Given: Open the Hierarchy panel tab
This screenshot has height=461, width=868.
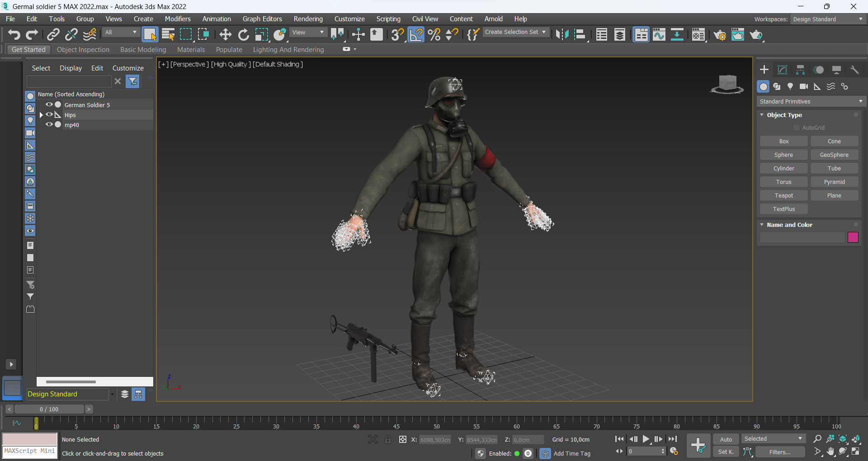Looking at the screenshot, I should 800,70.
